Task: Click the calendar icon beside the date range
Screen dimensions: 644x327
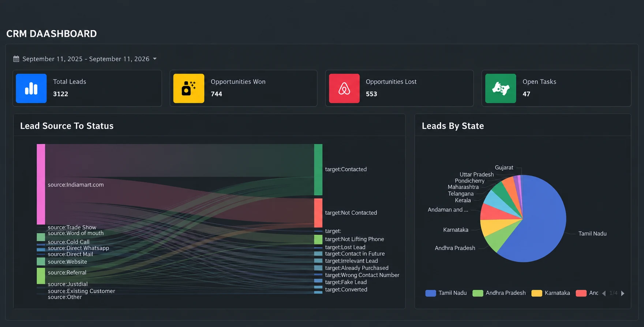Action: point(16,59)
